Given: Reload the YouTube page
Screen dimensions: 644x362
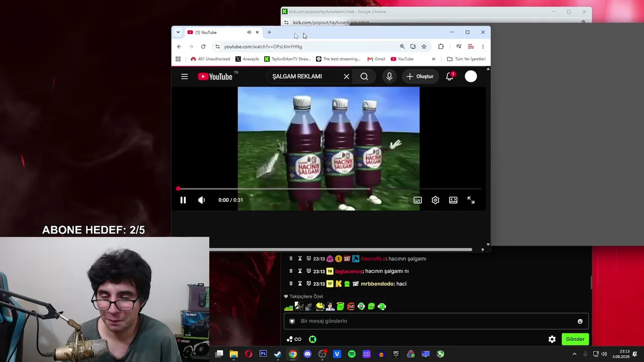Looking at the screenshot, I should point(203,47).
